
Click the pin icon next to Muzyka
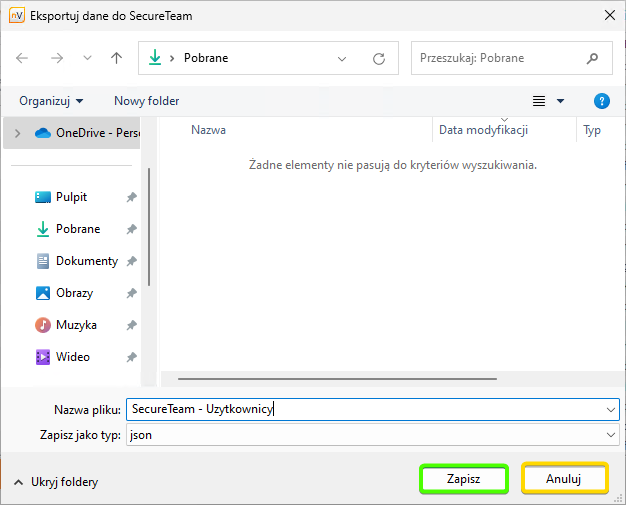click(132, 325)
